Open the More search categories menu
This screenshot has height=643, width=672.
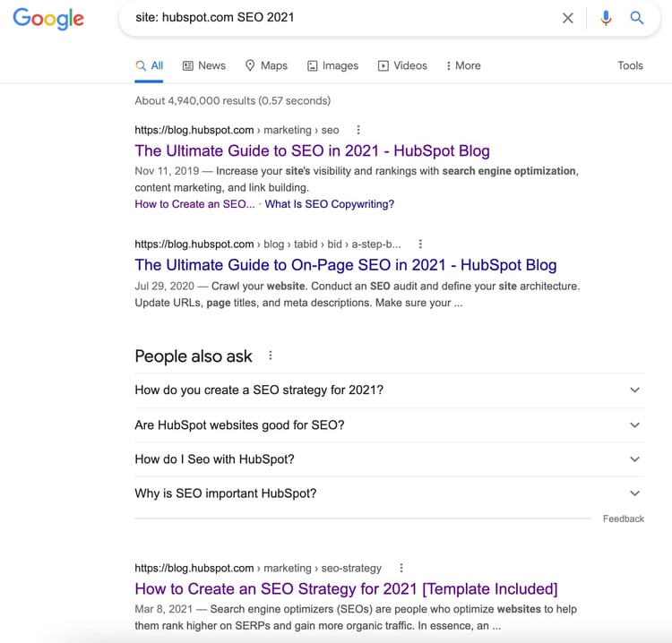point(463,65)
